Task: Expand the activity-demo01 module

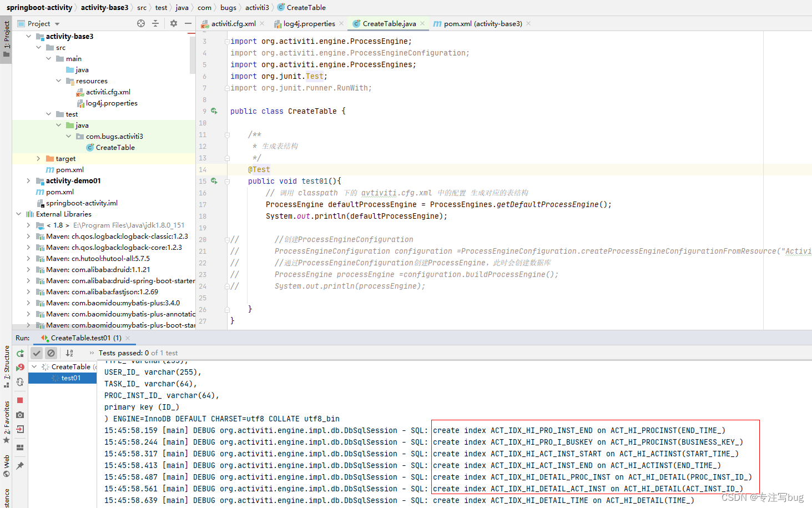Action: [29, 180]
